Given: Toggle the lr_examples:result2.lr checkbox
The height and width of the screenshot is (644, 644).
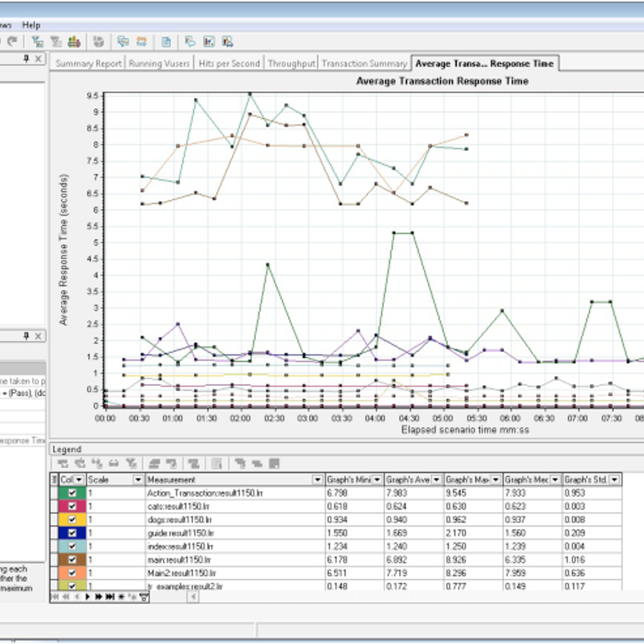Looking at the screenshot, I should [x=72, y=586].
